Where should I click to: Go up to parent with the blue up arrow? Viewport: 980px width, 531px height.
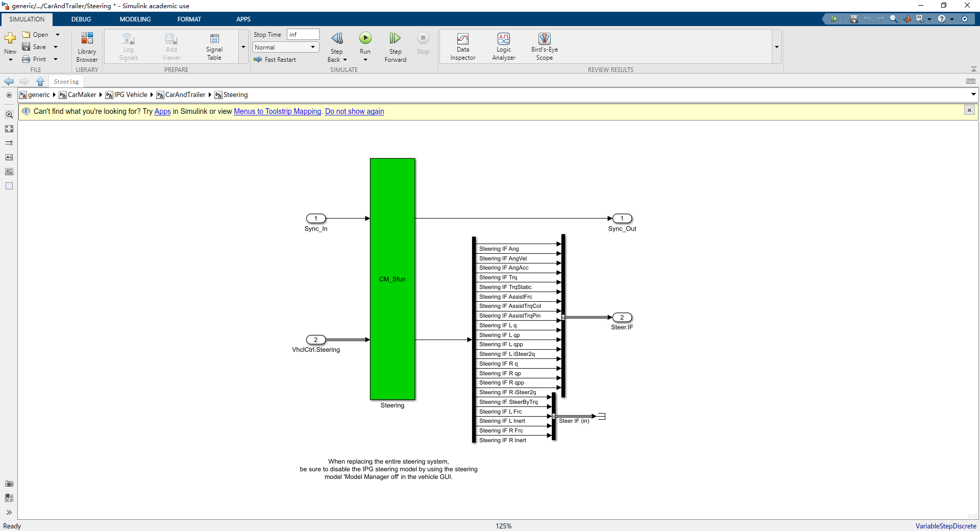coord(40,82)
